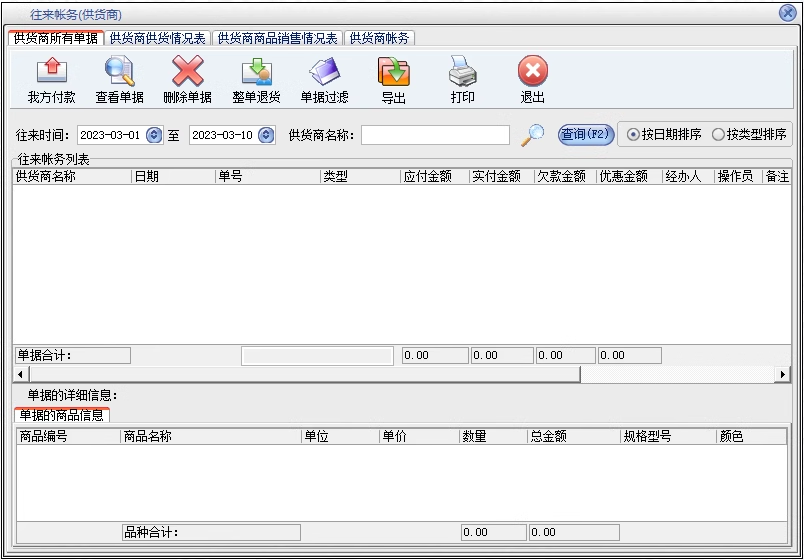The height and width of the screenshot is (560, 804).
Task: Click the 单价 column header
Action: click(x=419, y=437)
